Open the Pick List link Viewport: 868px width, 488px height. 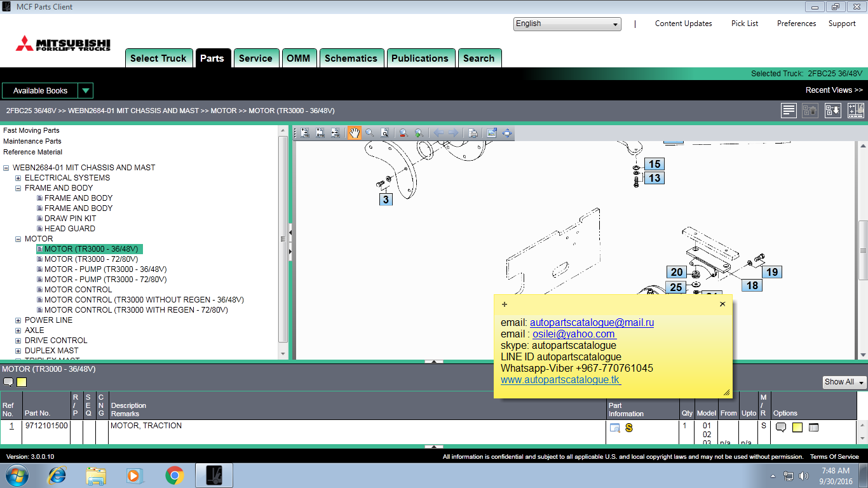pos(745,24)
